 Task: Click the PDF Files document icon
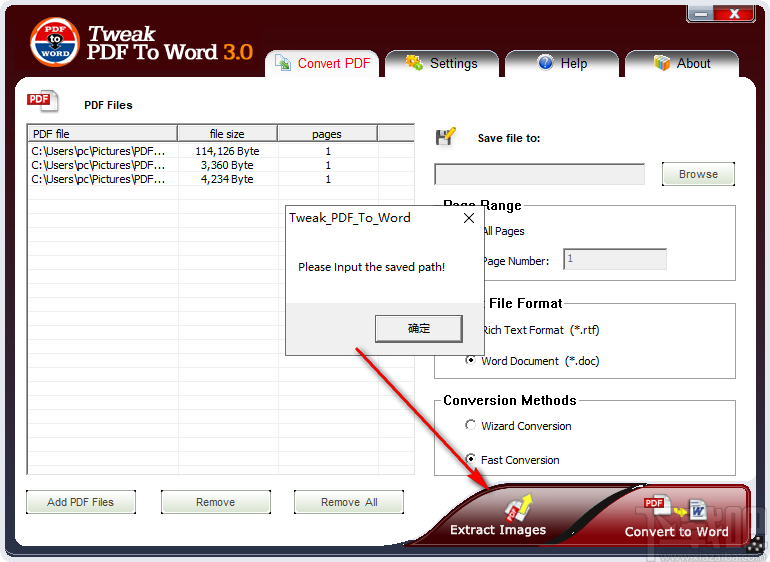[x=42, y=101]
